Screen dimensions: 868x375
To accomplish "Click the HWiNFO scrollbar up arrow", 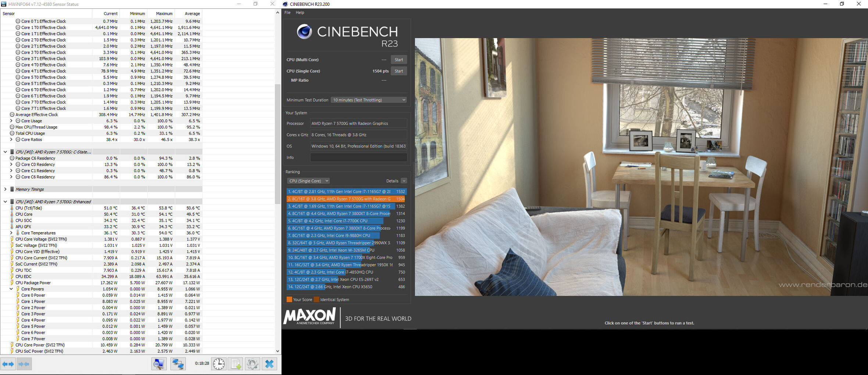I will (x=278, y=13).
